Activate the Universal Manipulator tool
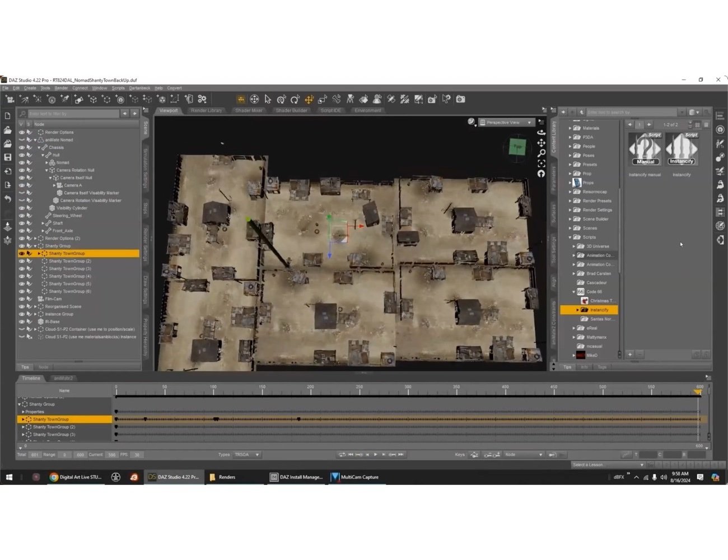728x560 pixels. click(255, 99)
